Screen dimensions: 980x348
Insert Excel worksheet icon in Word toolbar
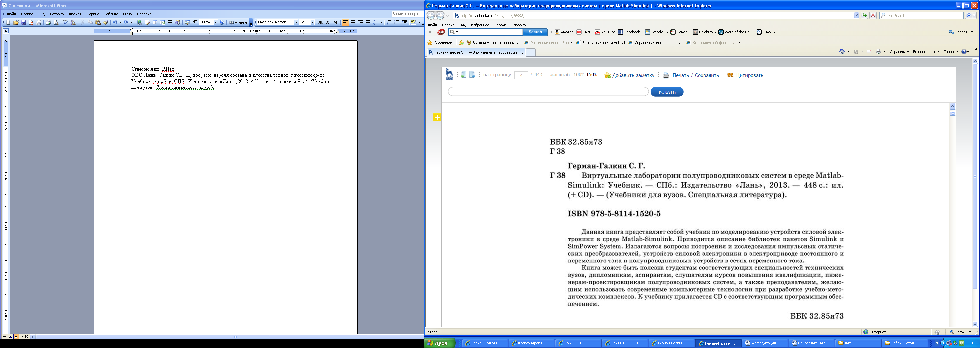click(163, 22)
